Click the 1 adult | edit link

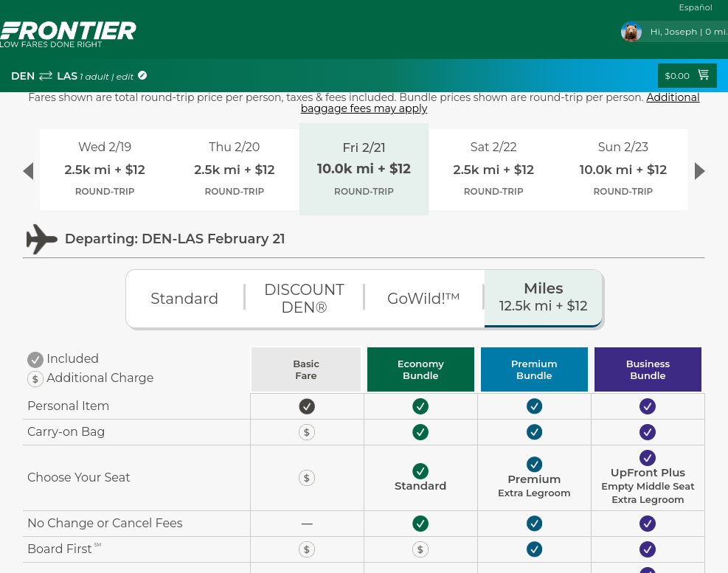[x=107, y=77]
